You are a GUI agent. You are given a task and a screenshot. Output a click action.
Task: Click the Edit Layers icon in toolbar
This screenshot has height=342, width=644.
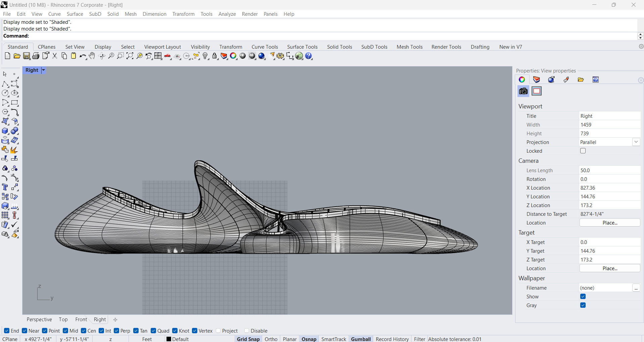tap(224, 56)
